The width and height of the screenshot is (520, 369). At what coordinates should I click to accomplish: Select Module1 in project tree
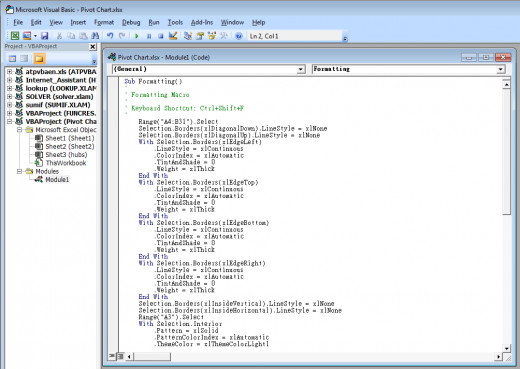coord(57,180)
